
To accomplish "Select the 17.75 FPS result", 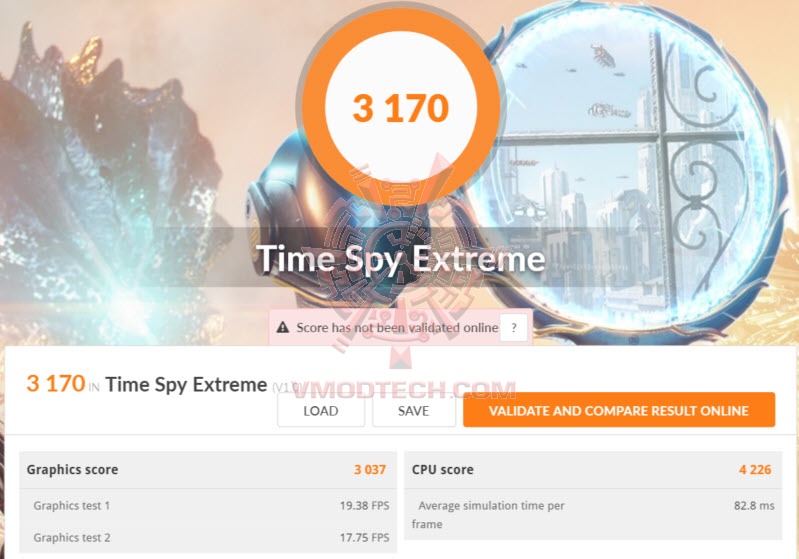I will 364,538.
